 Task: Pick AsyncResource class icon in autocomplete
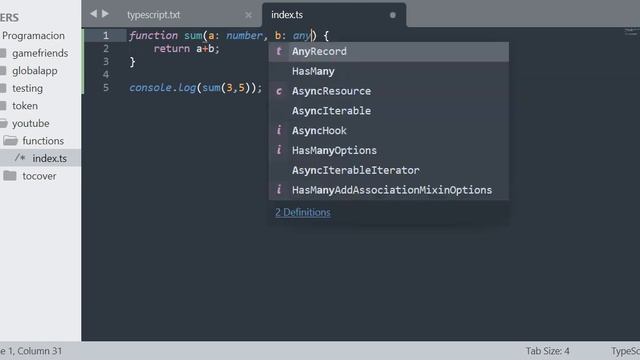click(279, 91)
